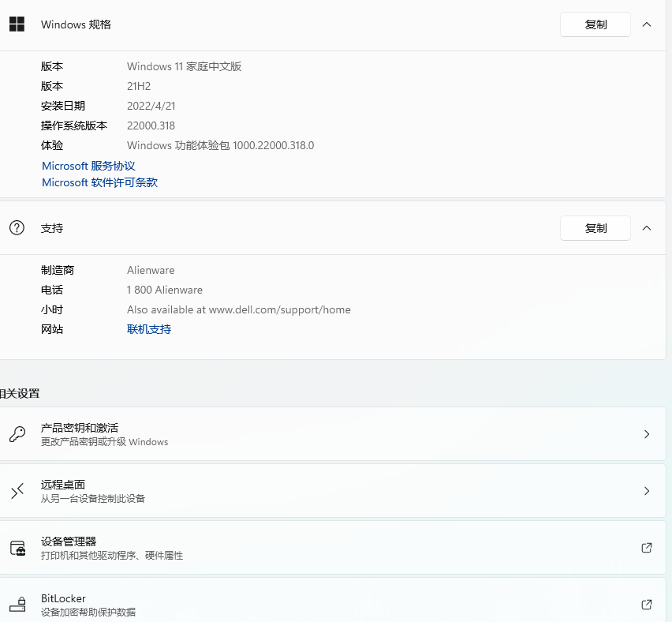Select the BitLocker settings title
The height and width of the screenshot is (622, 672).
[63, 598]
